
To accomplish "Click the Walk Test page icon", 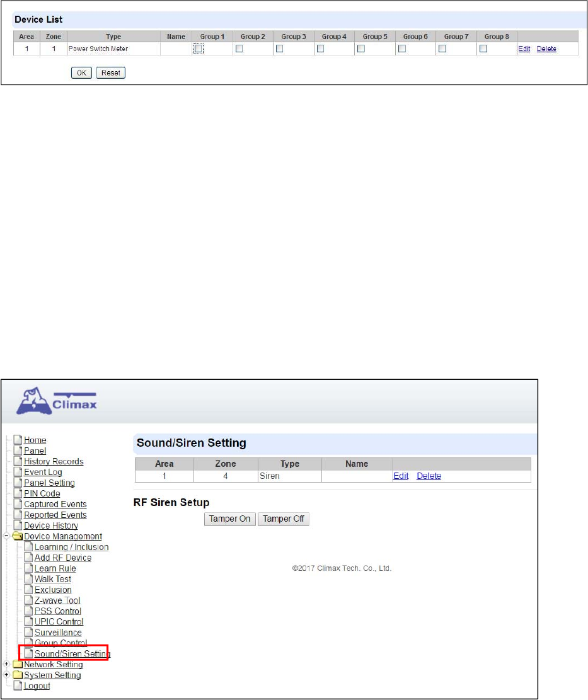I will point(28,579).
